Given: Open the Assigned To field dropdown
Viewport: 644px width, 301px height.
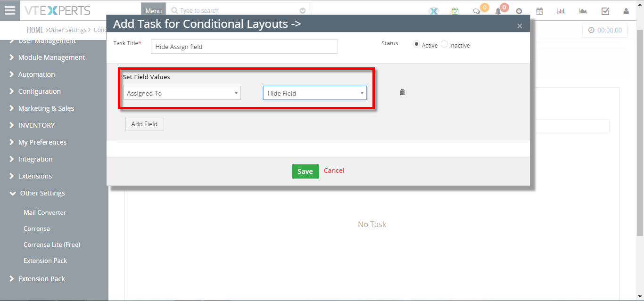Looking at the screenshot, I should click(182, 93).
